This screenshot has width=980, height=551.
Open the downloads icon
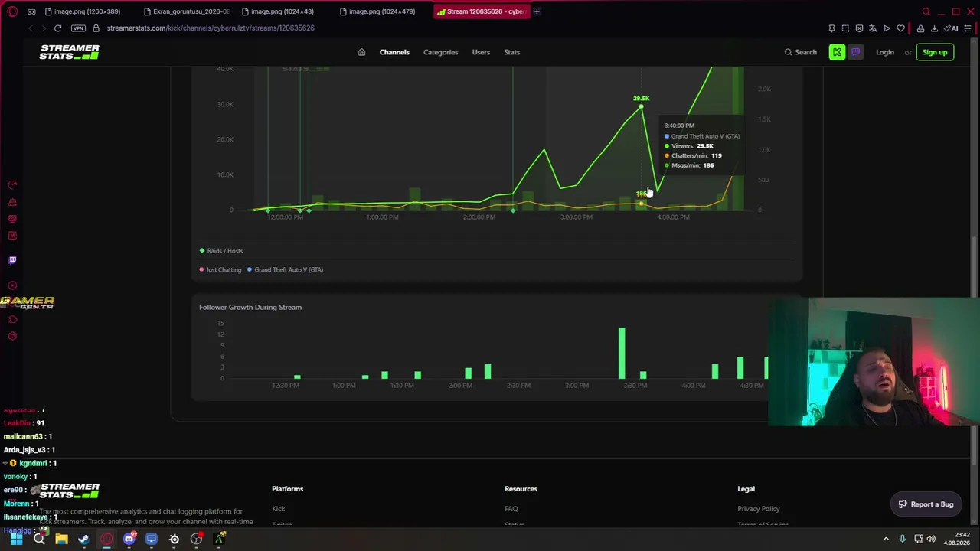[934, 28]
